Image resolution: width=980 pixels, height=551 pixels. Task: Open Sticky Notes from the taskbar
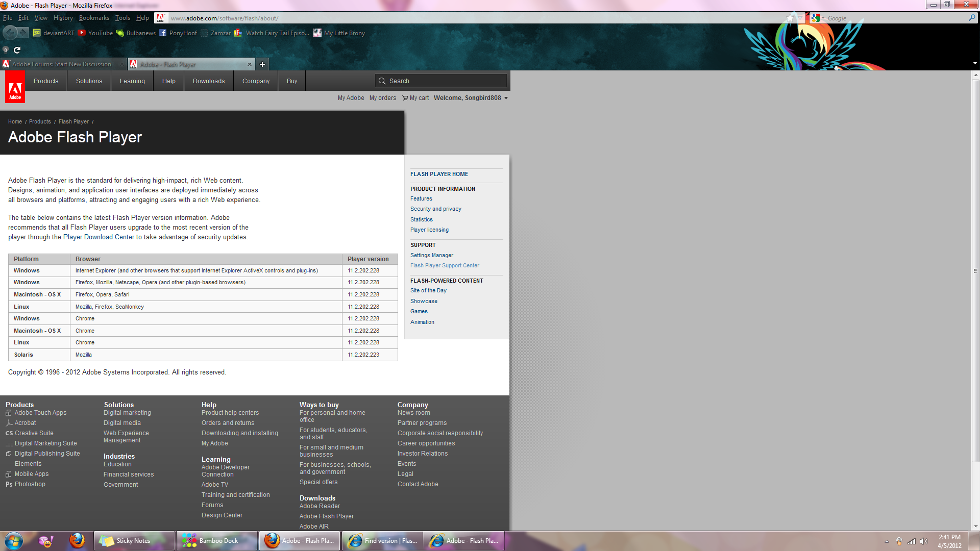click(x=134, y=541)
